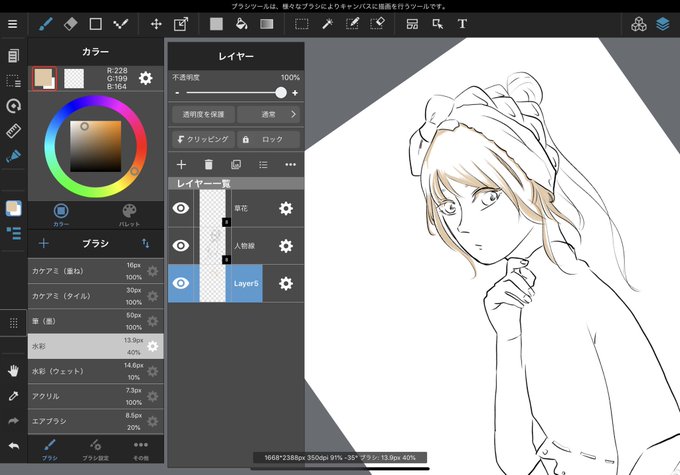Select the Text tool

462,24
